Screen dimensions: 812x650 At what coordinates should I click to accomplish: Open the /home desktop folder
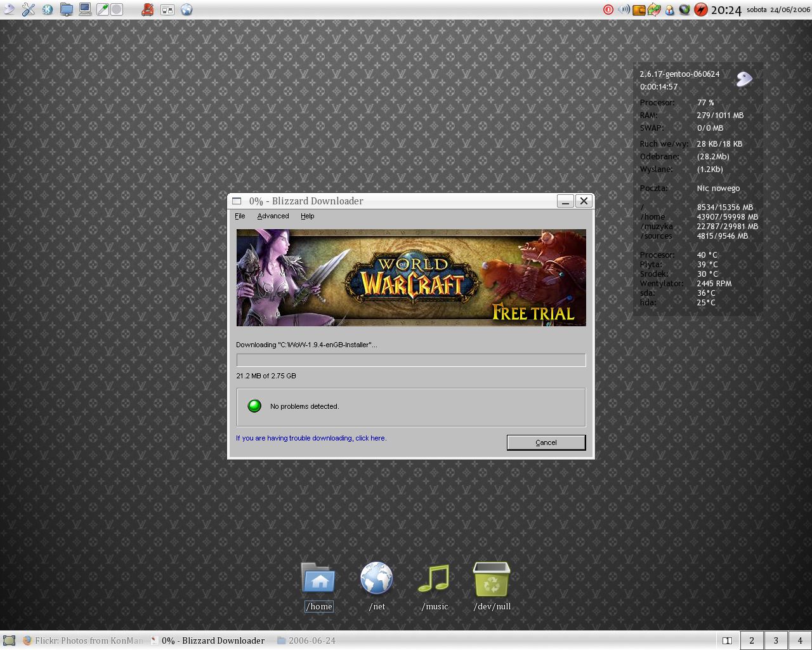(x=319, y=587)
